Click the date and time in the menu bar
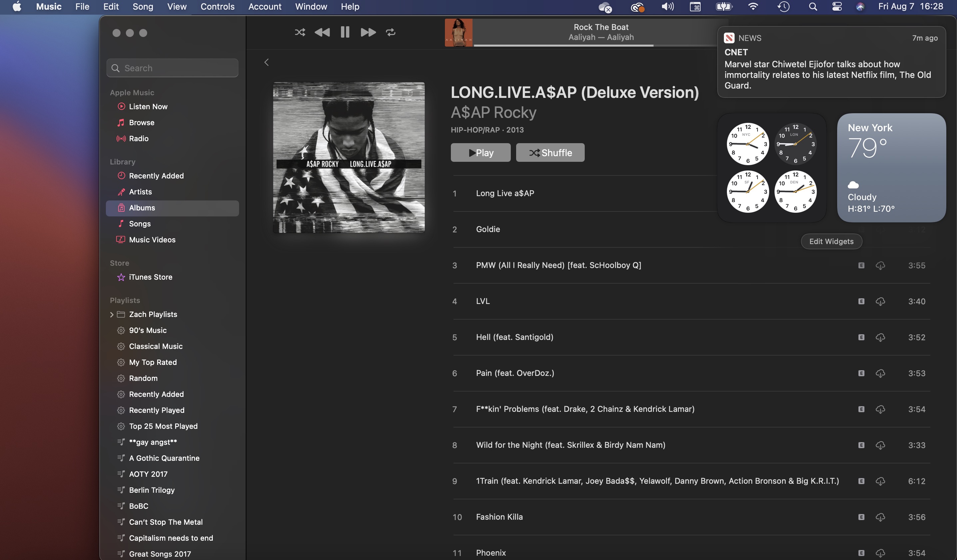Screen dimensions: 957x560 point(910,6)
